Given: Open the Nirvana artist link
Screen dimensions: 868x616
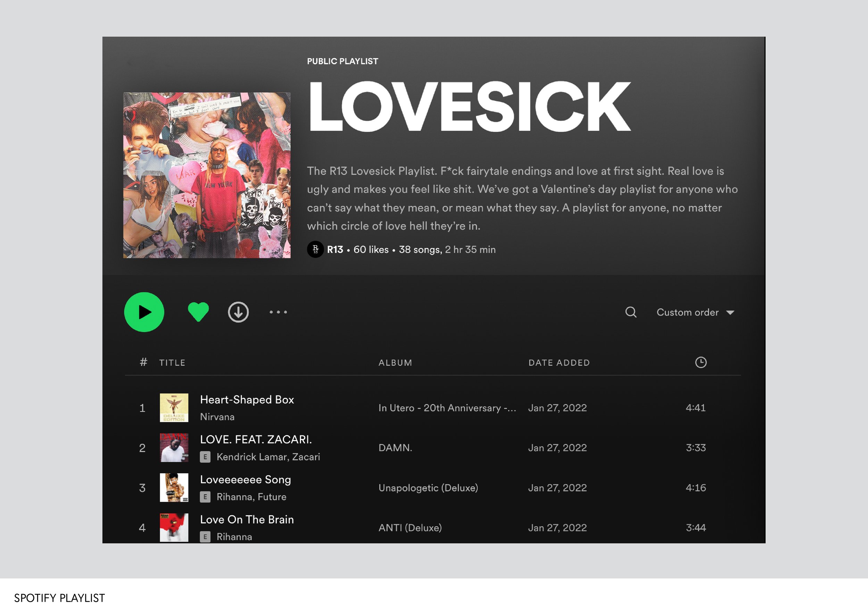Looking at the screenshot, I should tap(217, 417).
